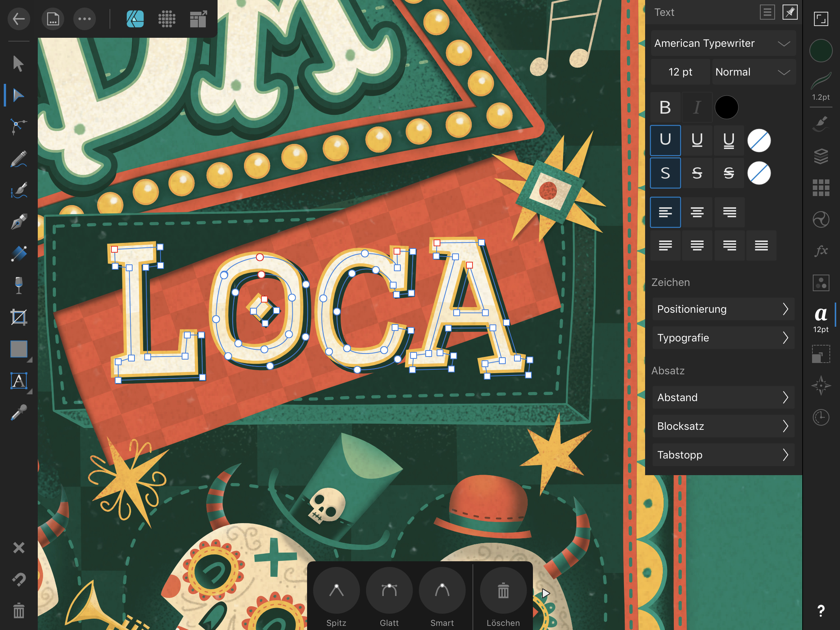Toggle Bold text formatting
Image resolution: width=840 pixels, height=630 pixels.
(x=665, y=108)
